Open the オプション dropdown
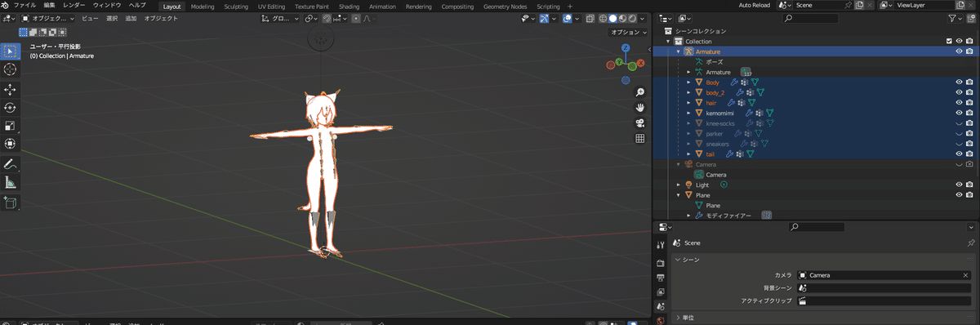Viewport: 980px width, 325px height. (628, 32)
